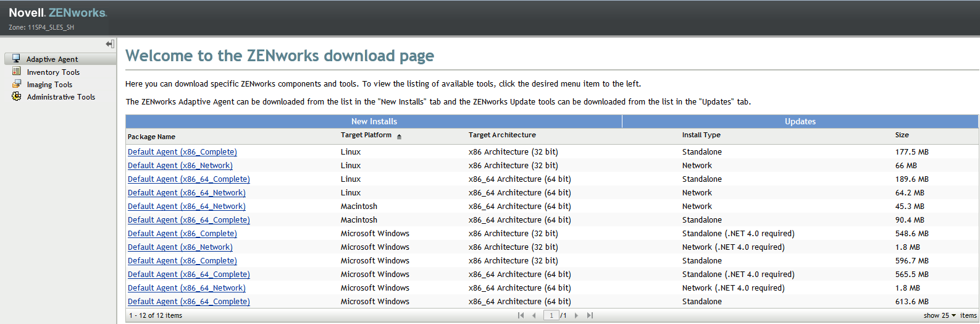Sort table by Package Name header
The width and height of the screenshot is (980, 324).
pos(151,137)
